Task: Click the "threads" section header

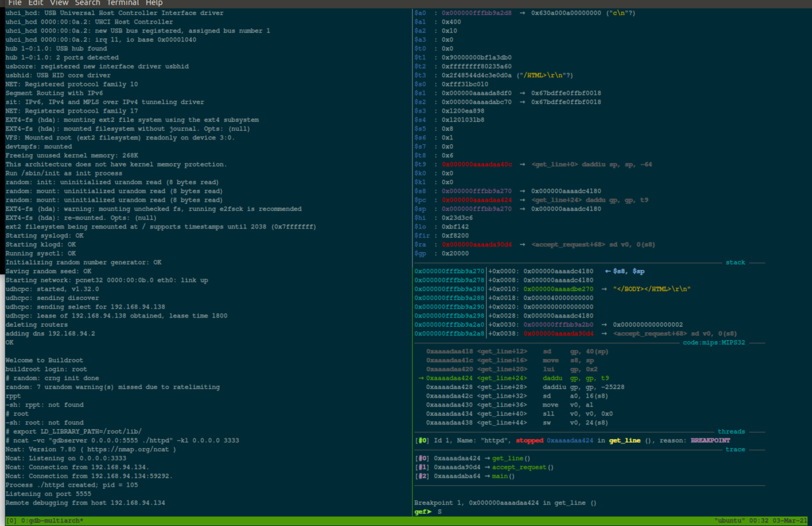Action: pyautogui.click(x=731, y=432)
